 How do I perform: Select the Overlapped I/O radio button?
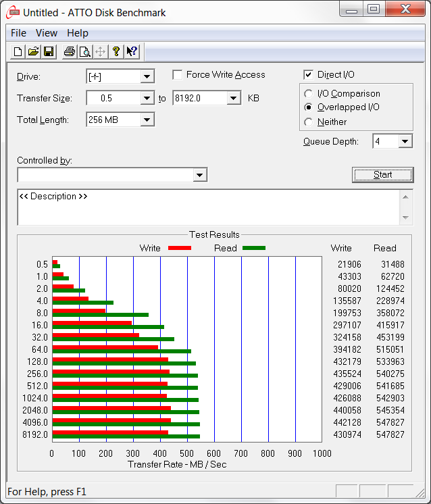[308, 107]
